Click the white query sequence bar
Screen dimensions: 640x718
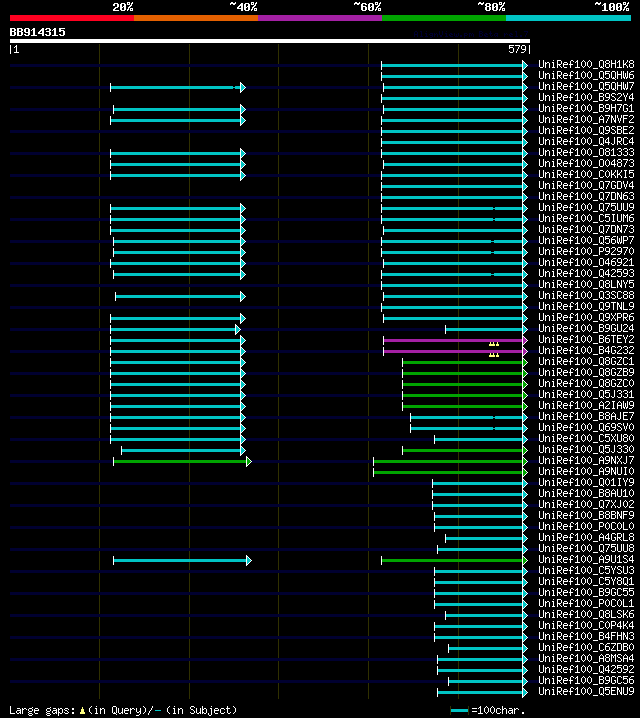[270, 41]
